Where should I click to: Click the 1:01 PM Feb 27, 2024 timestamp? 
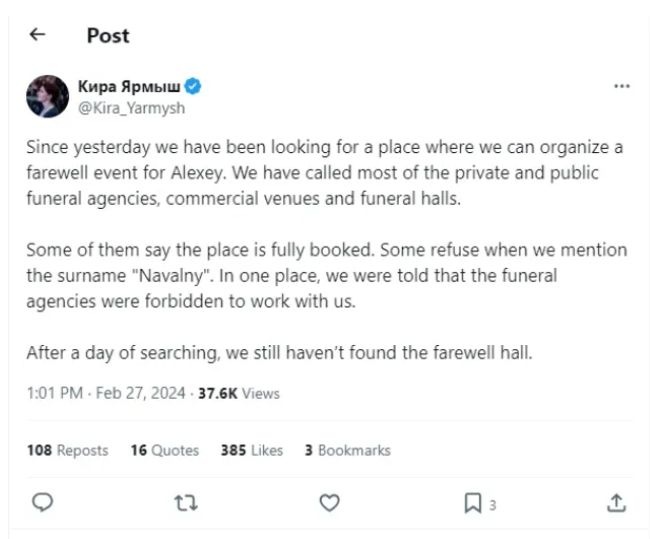point(106,393)
